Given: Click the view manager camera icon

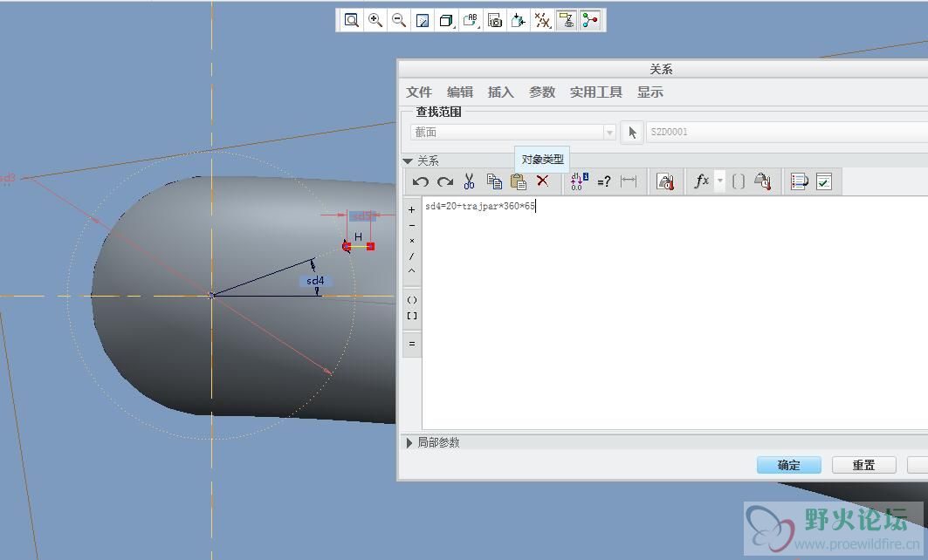Looking at the screenshot, I should (x=495, y=21).
